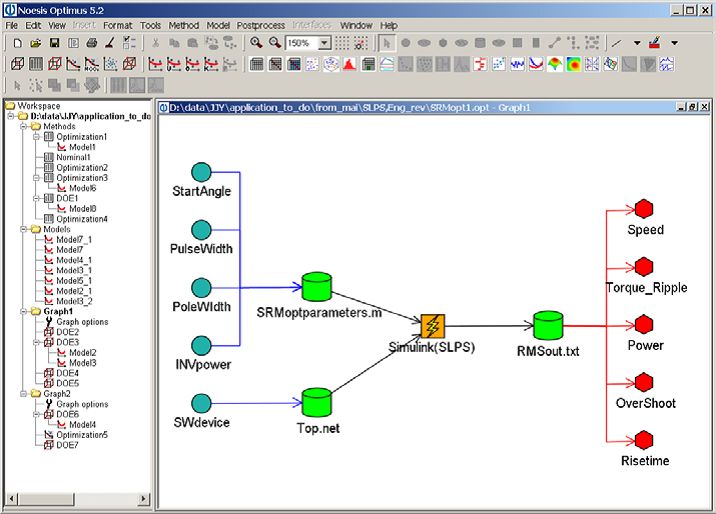The height and width of the screenshot is (514, 716).
Task: Open the zoom percentage dropdown
Action: pyautogui.click(x=324, y=43)
